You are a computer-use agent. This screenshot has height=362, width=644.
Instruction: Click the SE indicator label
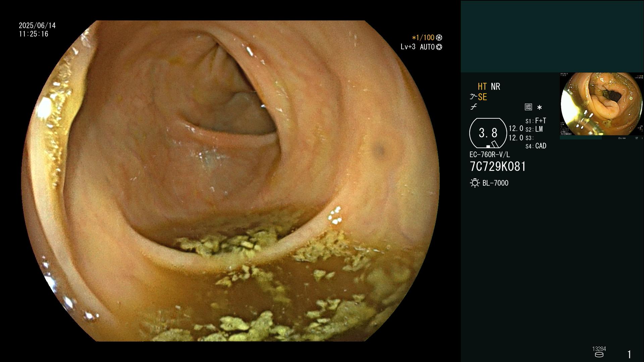[x=482, y=97]
